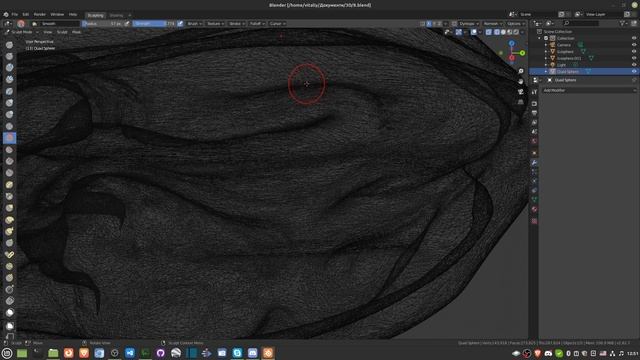Click the viewport zoom navigation icon
640x360 pixels.
(521, 71)
